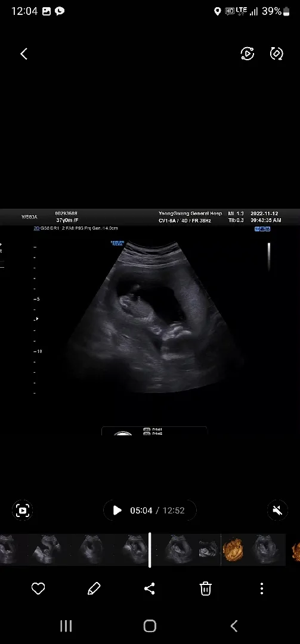Select the orange 3D ultrasound thumbnail
This screenshot has width=300, height=644.
tap(233, 550)
